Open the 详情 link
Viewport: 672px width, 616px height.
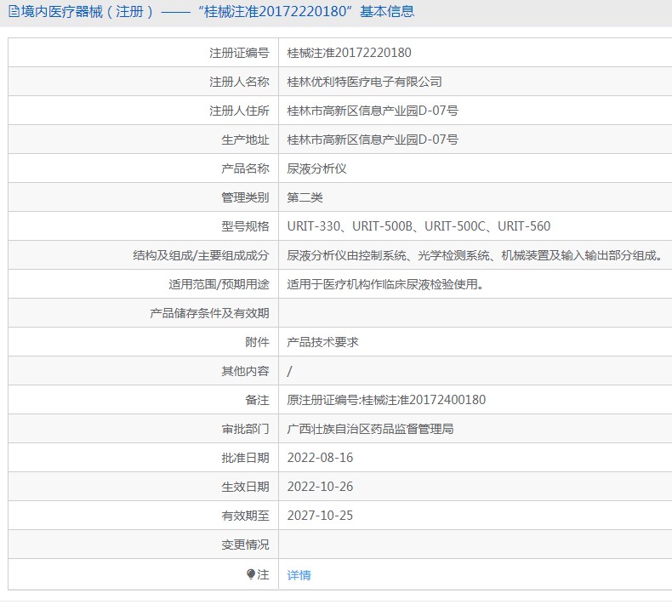point(299,575)
